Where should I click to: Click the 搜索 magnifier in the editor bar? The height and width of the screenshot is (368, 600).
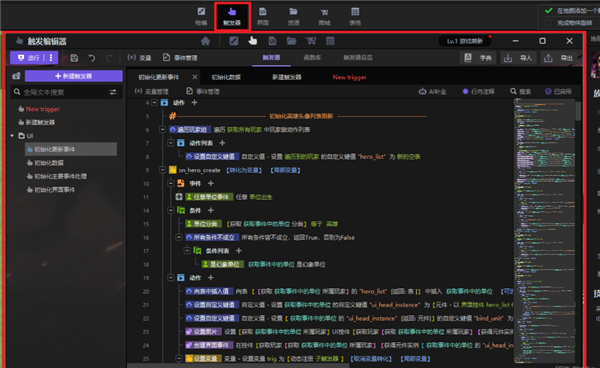520,91
